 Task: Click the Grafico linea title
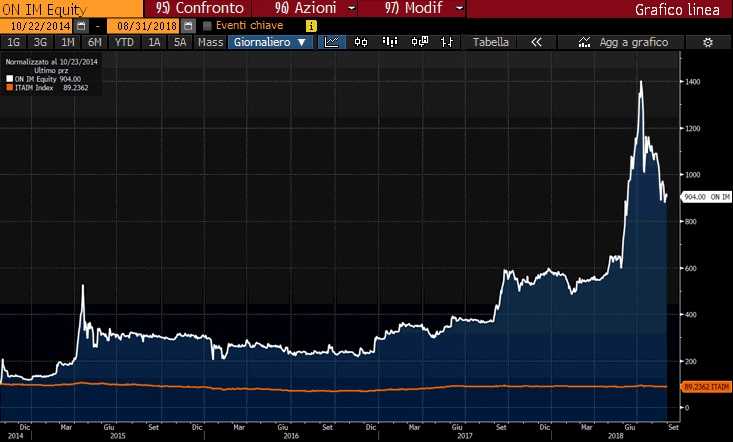click(677, 9)
